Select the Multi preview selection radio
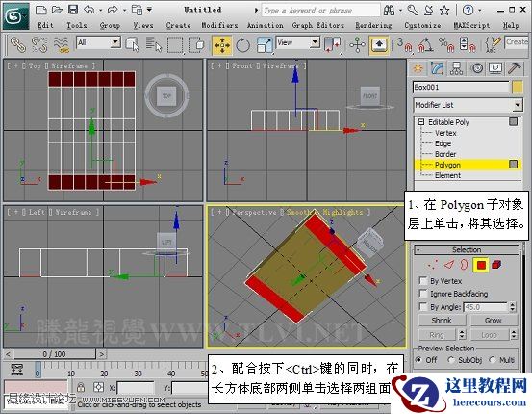The image size is (532, 414). (x=493, y=359)
